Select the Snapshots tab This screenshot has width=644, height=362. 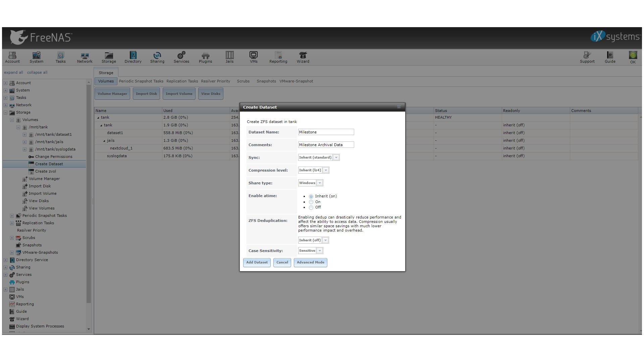266,81
